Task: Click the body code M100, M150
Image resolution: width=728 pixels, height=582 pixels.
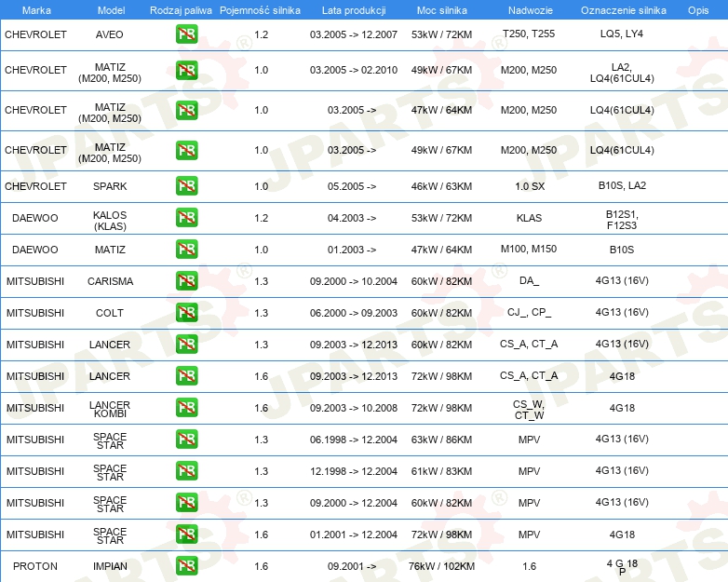Action: (x=529, y=249)
